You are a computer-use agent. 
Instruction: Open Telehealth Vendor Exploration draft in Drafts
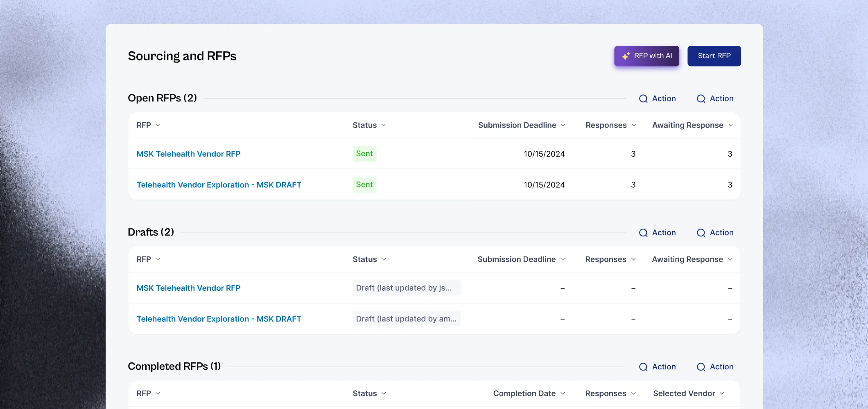(219, 319)
